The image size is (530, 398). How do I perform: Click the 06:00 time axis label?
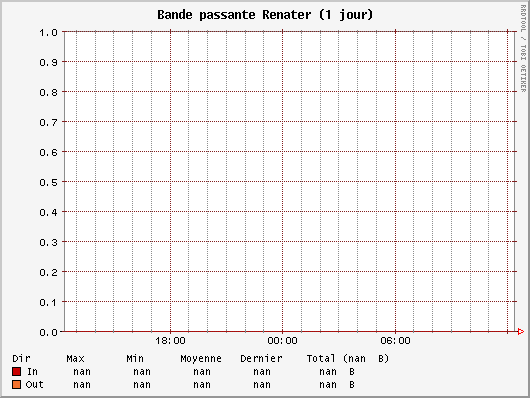click(395, 341)
